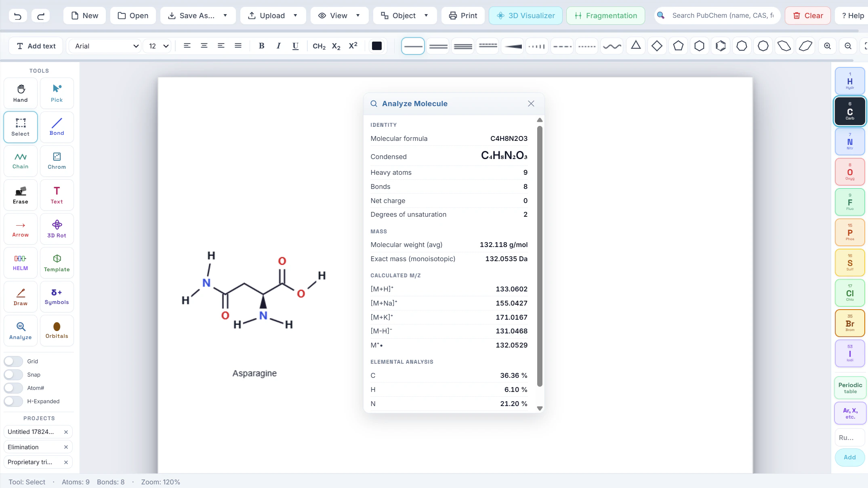Screen dimensions: 868x488
Task: Toggle italic text formatting
Action: [278, 46]
